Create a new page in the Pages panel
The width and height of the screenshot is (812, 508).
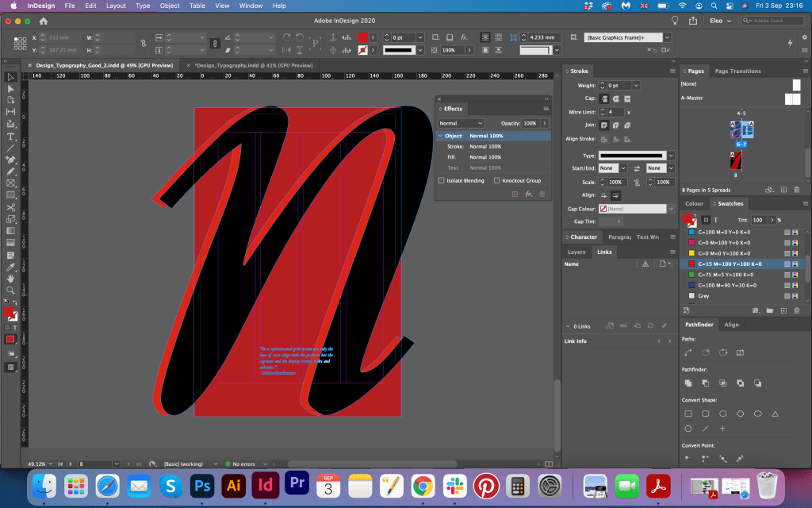783,190
